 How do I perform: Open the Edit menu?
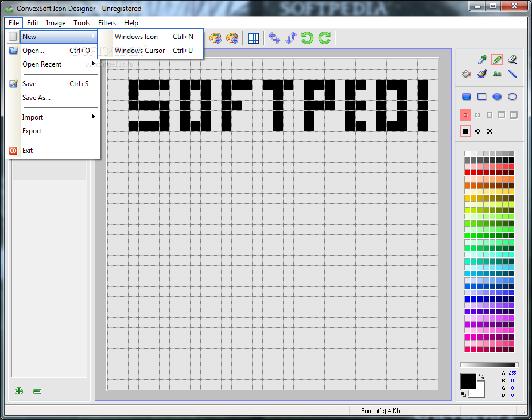click(x=33, y=23)
